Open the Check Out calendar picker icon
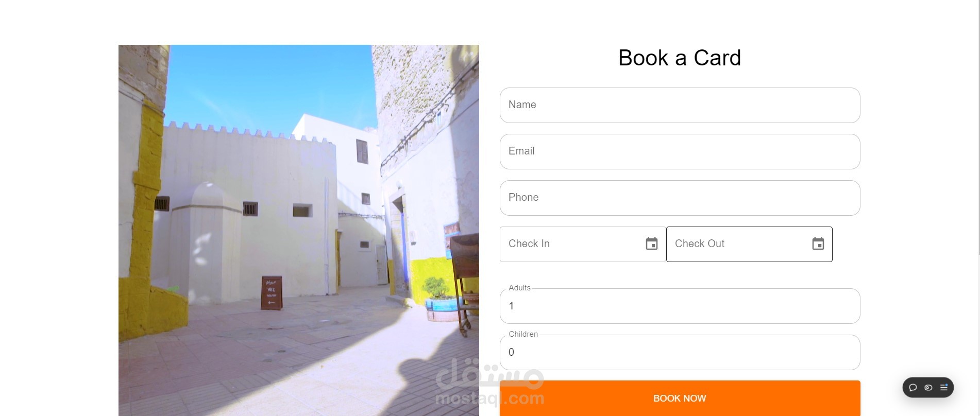980x416 pixels. click(x=818, y=244)
